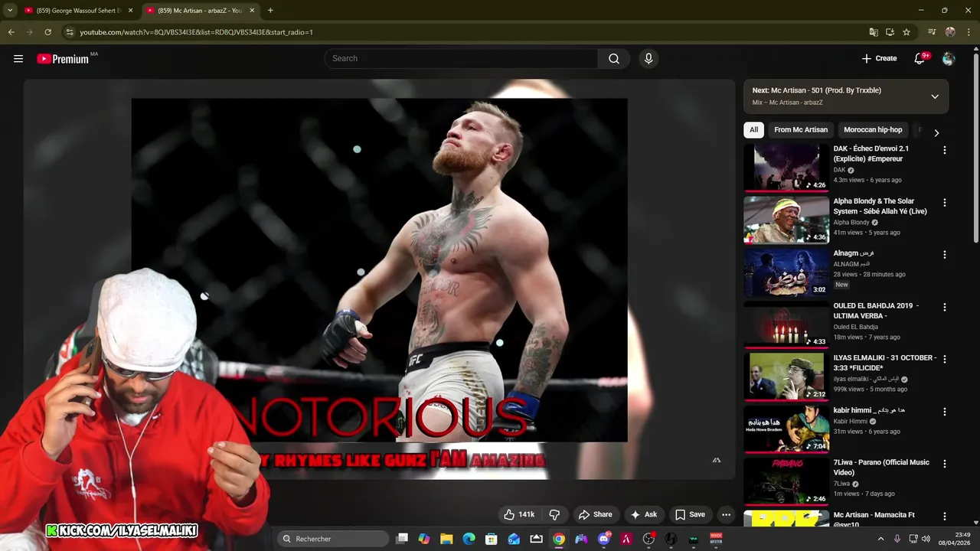Save video to playlist
This screenshot has width=980, height=551.
coord(690,514)
